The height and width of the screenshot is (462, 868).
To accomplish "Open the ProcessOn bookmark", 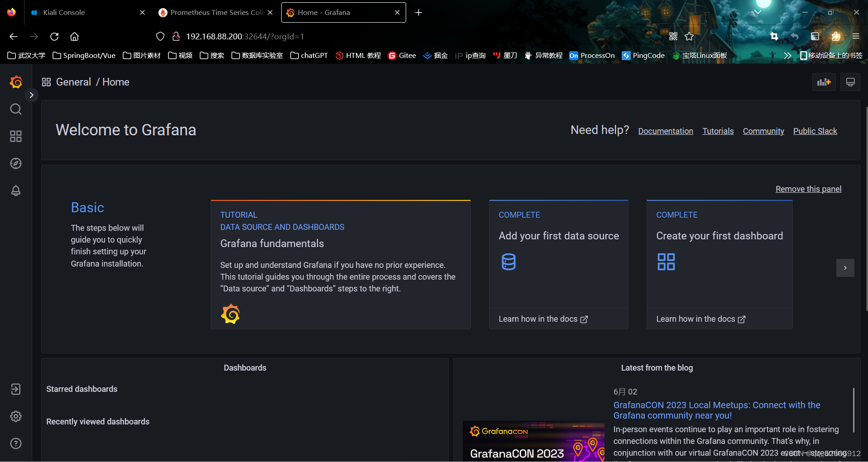I will 592,56.
